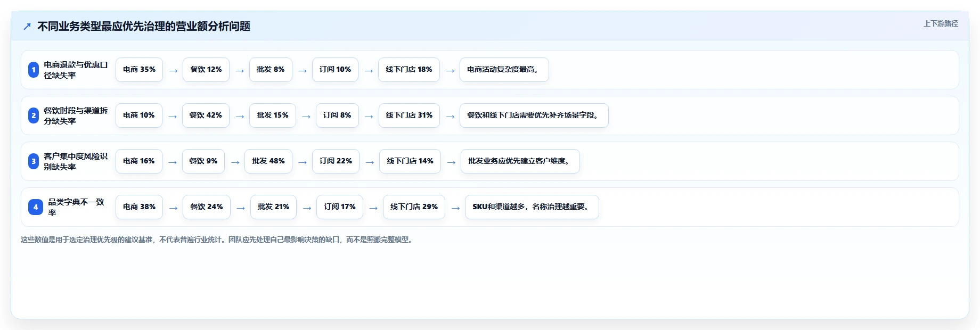
Task: Click the 订阅 10% chip
Action: 335,70
